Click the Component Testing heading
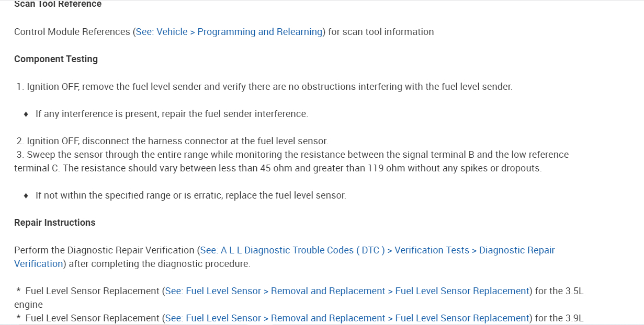The image size is (644, 325). point(56,59)
